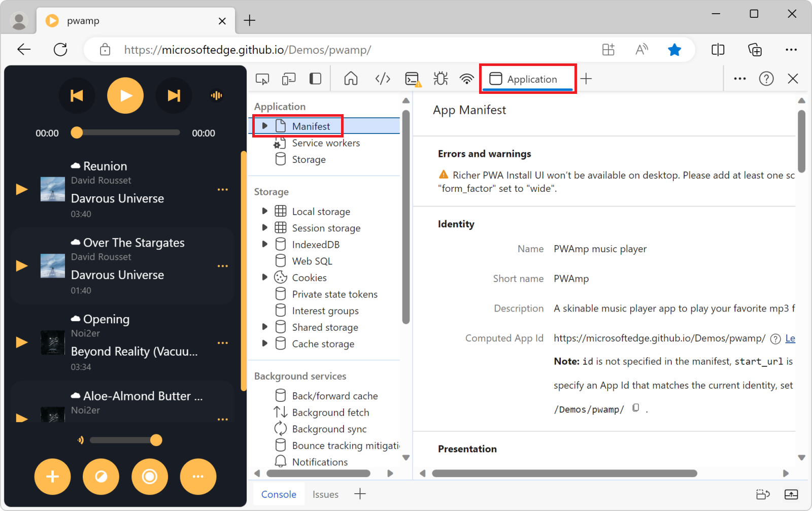Copy the Computed App Id path
Image resolution: width=812 pixels, height=511 pixels.
(636, 408)
